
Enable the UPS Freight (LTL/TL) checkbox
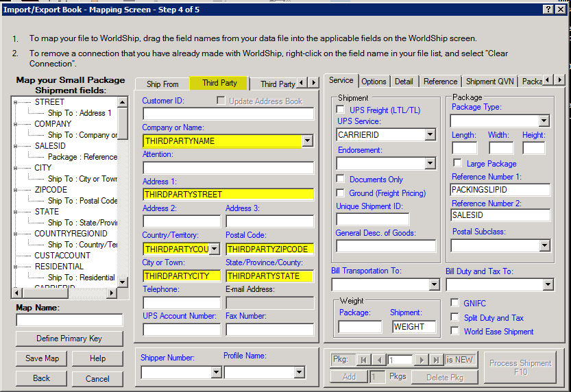click(341, 110)
